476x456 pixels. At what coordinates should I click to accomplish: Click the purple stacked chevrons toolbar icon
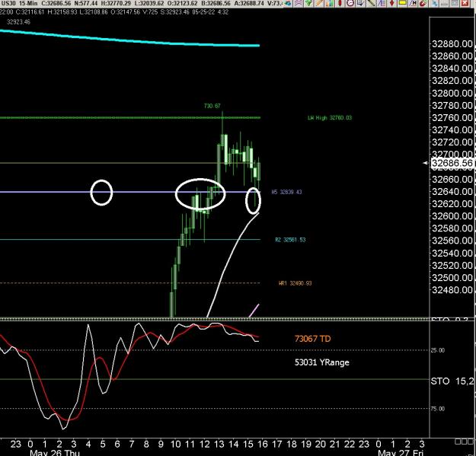click(x=299, y=3)
